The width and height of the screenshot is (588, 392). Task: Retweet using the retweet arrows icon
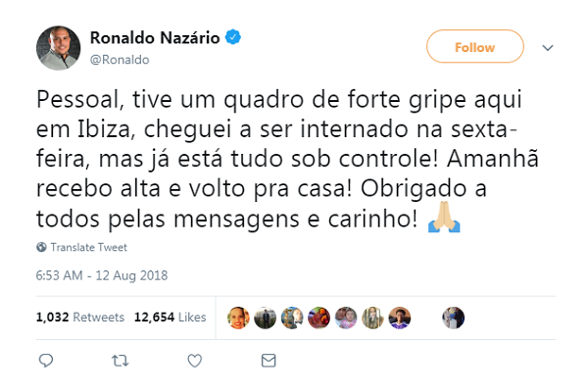(x=120, y=361)
